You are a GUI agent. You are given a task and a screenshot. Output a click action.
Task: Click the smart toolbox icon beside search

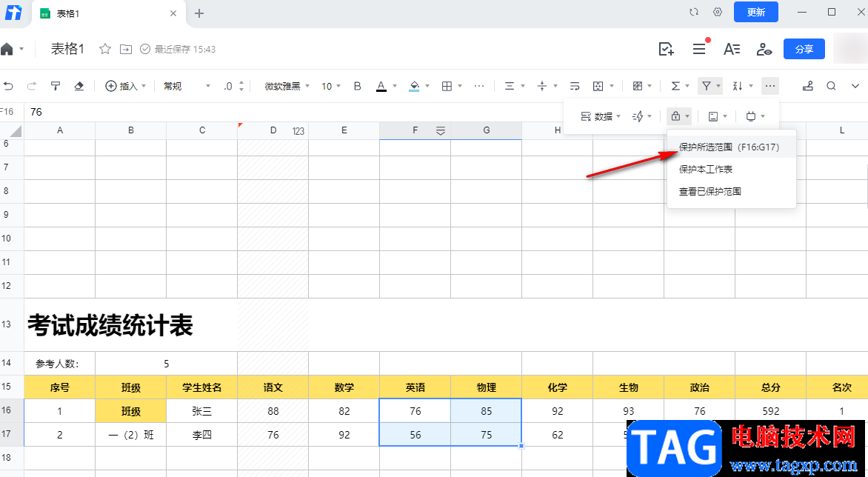point(808,86)
